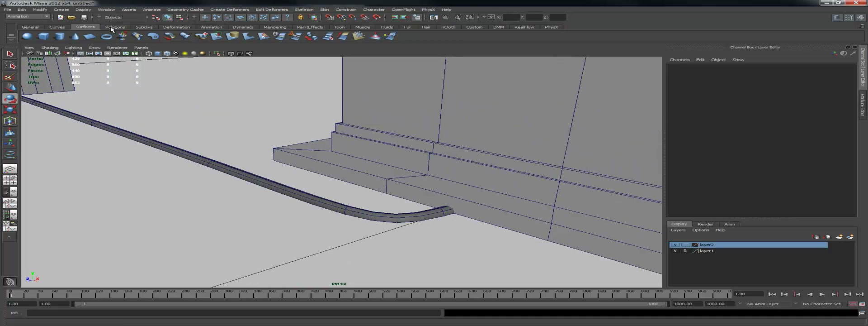Create a NURBS torus from shelf
This screenshot has height=326, width=868.
click(x=106, y=36)
